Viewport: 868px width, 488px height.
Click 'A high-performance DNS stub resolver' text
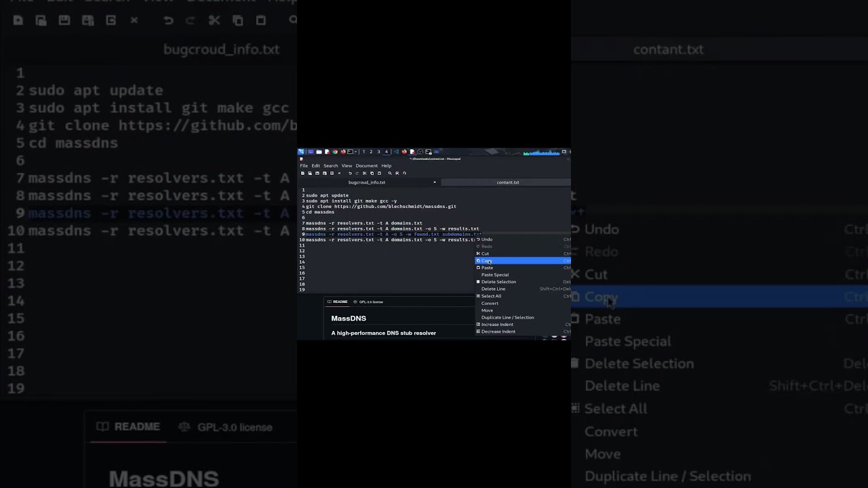click(384, 333)
